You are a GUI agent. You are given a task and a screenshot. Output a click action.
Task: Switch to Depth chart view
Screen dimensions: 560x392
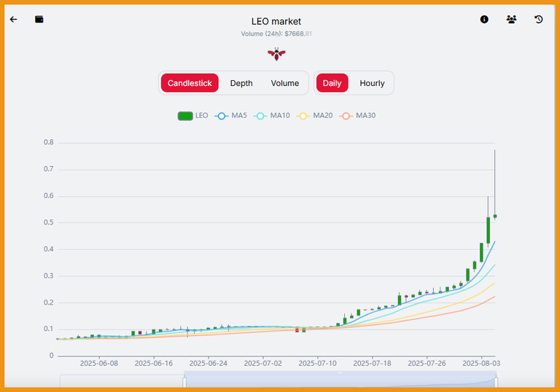[x=241, y=83]
